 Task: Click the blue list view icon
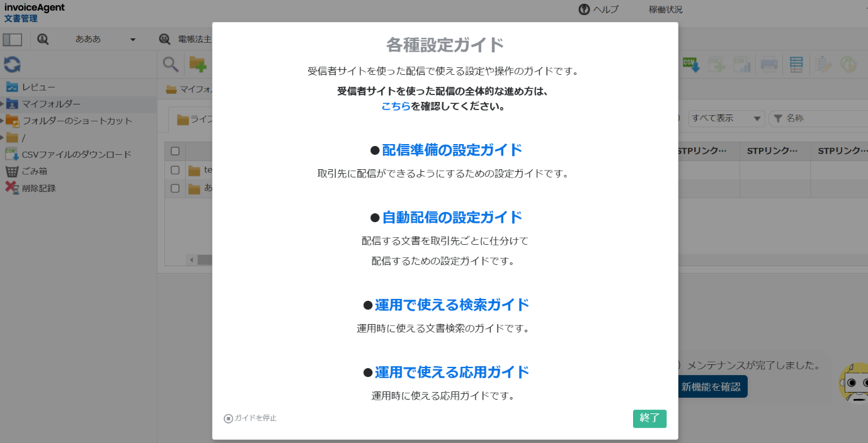click(796, 64)
